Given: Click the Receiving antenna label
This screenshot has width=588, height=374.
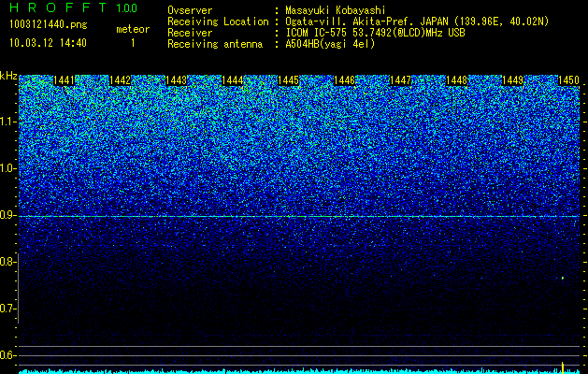Looking at the screenshot, I should click(x=215, y=44).
